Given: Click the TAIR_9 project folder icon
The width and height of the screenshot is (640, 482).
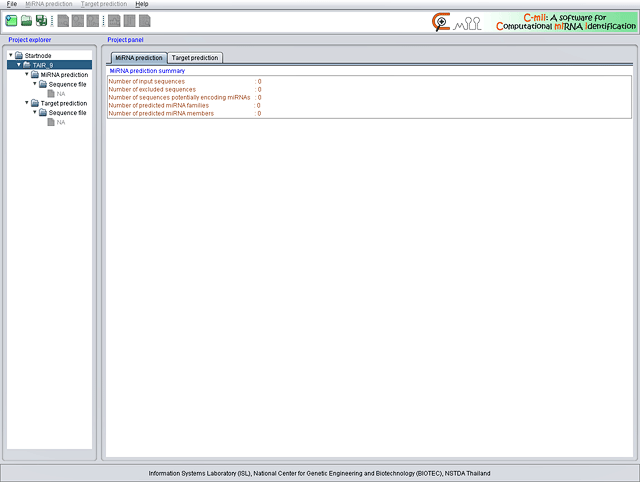Looking at the screenshot, I should pyautogui.click(x=26, y=65).
